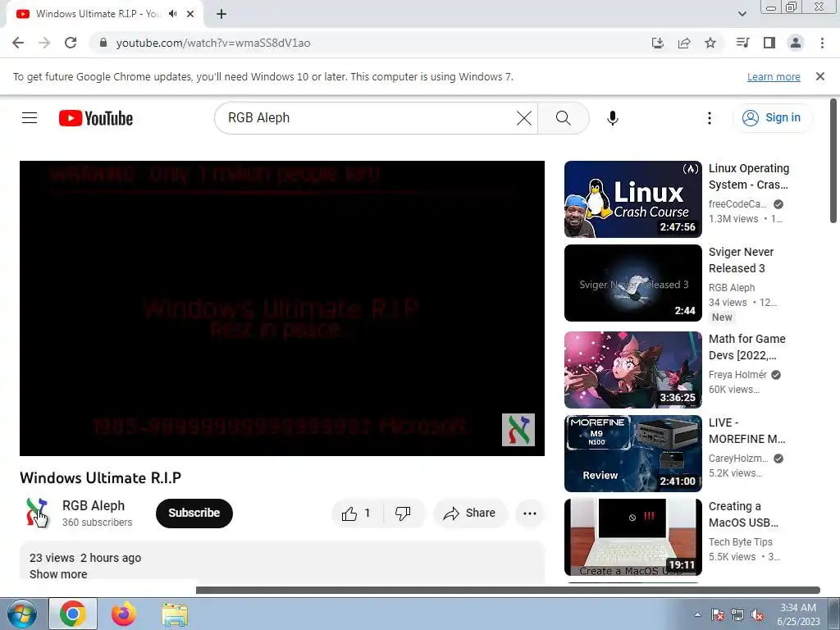Open the Action Center flag icon
The height and width of the screenshot is (630, 840).
(x=718, y=614)
